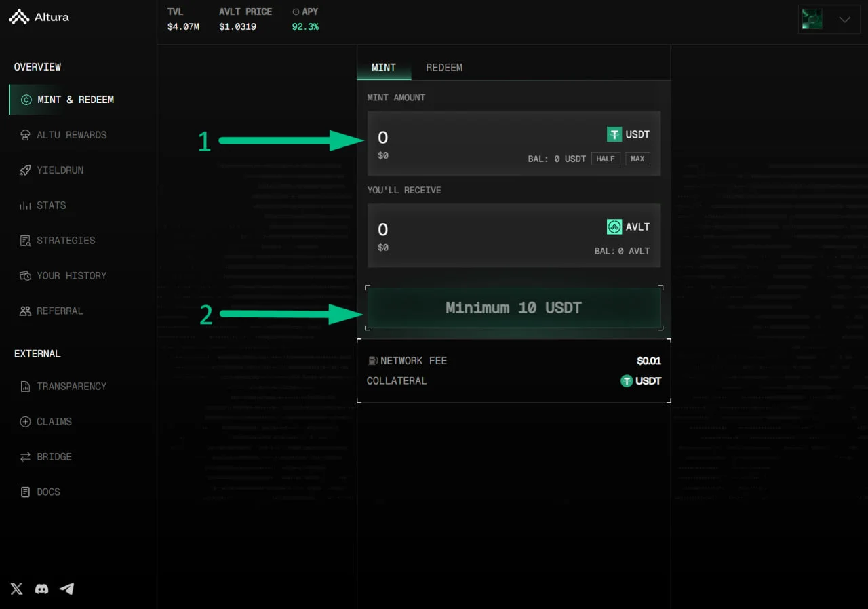Click the 92.3% APY value
Screen dimensions: 868x609
pos(305,27)
